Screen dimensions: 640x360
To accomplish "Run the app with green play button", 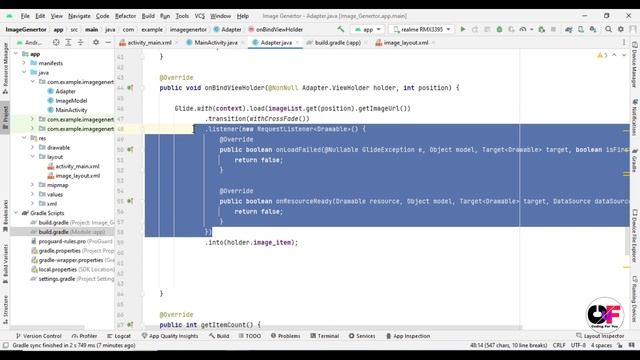I will coord(463,29).
